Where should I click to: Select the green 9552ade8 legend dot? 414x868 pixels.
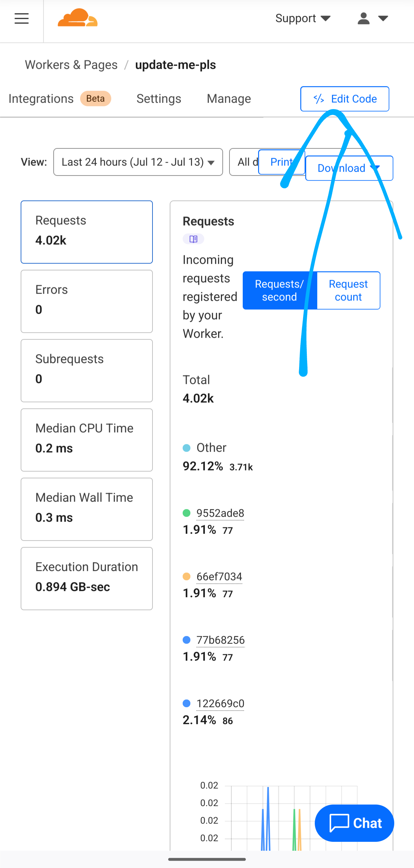point(186,513)
